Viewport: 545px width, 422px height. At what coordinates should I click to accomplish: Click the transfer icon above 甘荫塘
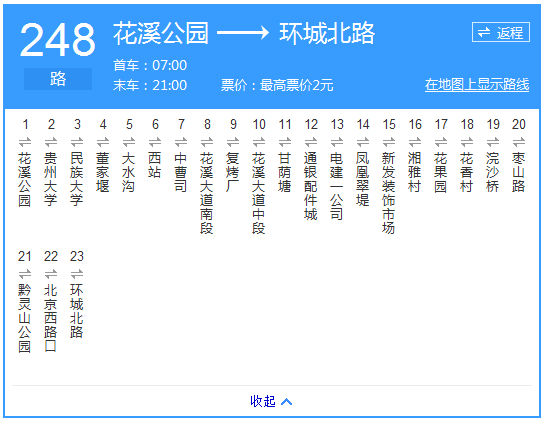click(285, 142)
